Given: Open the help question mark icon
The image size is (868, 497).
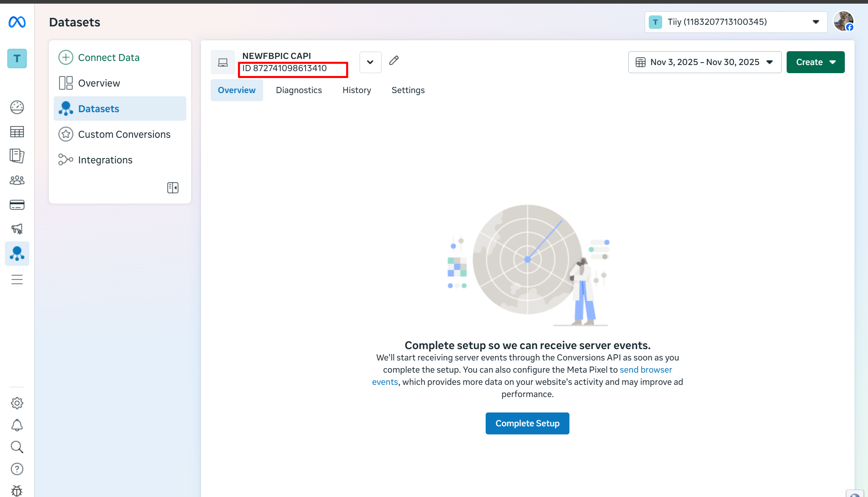Looking at the screenshot, I should click(x=17, y=469).
